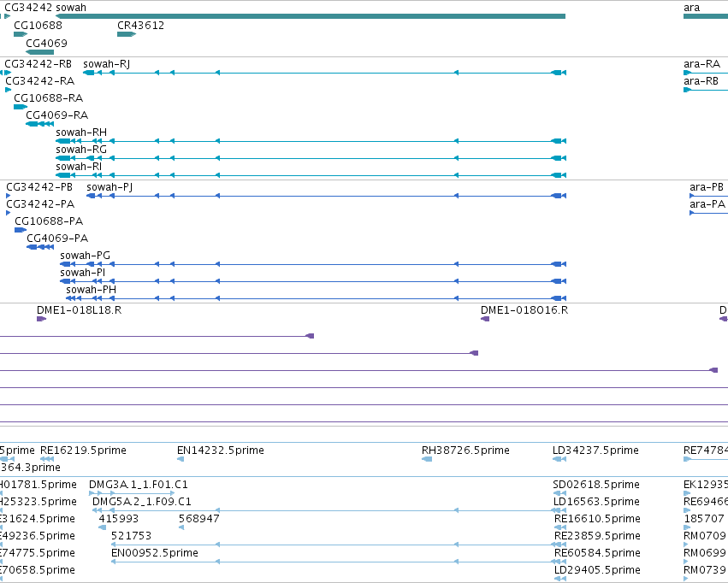
Task: Open cDNA RE16219.5prime
Action: (x=47, y=459)
